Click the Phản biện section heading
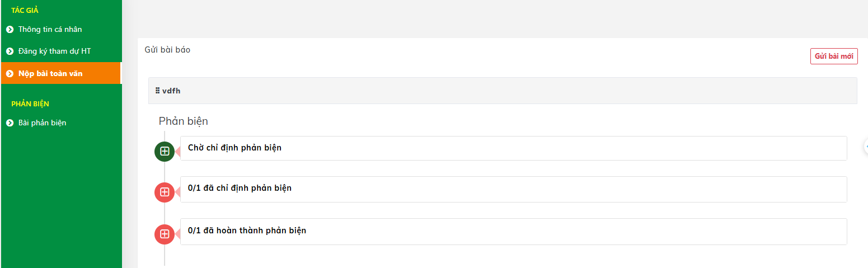The image size is (868, 268). (184, 121)
